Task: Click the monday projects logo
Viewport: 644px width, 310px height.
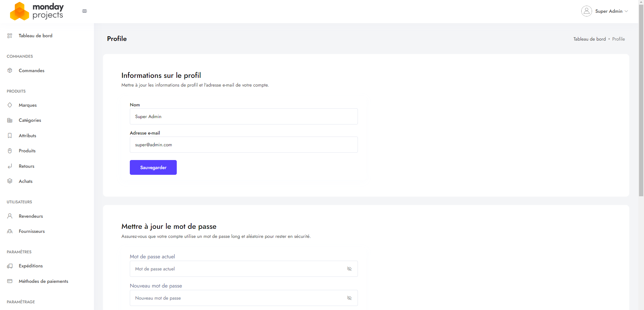Action: [37, 11]
